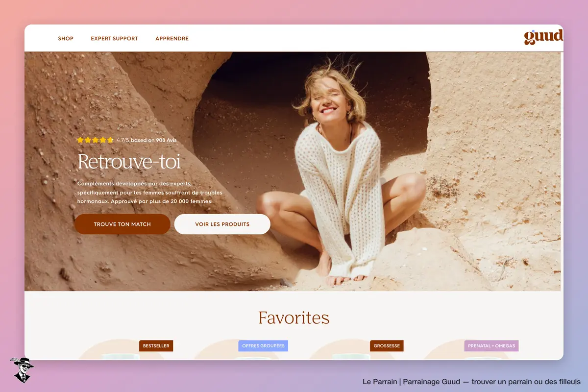The image size is (588, 392).
Task: Open the Shop menu
Action: click(66, 39)
